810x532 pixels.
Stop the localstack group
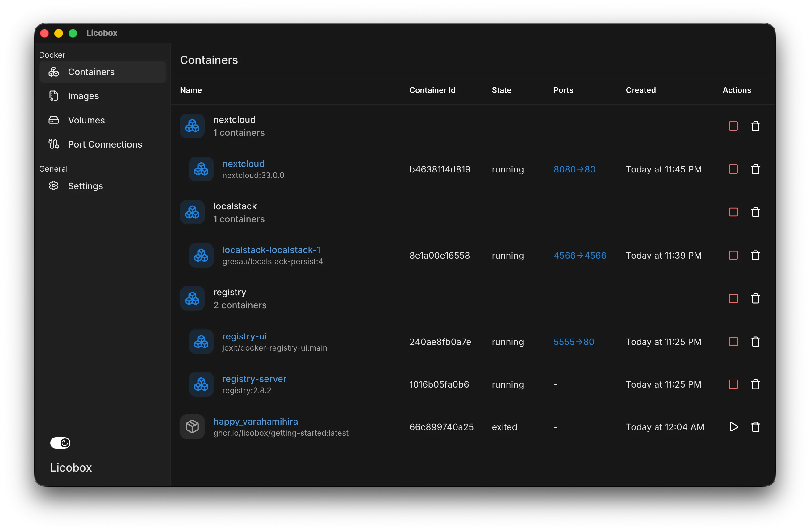coord(733,212)
